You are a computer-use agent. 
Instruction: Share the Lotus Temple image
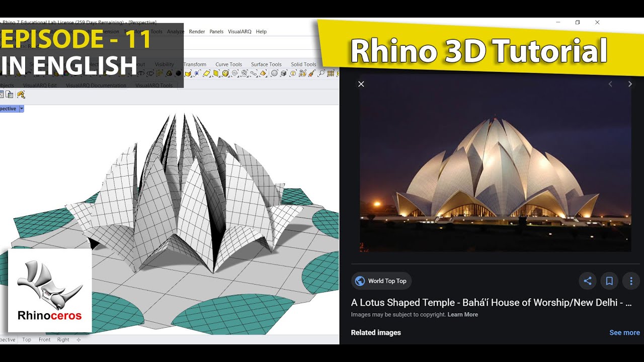pyautogui.click(x=587, y=281)
